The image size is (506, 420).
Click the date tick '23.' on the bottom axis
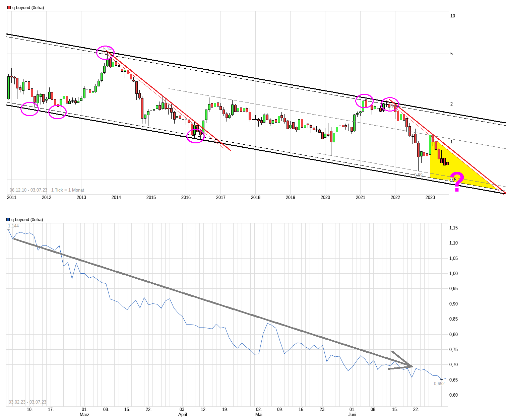click(x=322, y=409)
